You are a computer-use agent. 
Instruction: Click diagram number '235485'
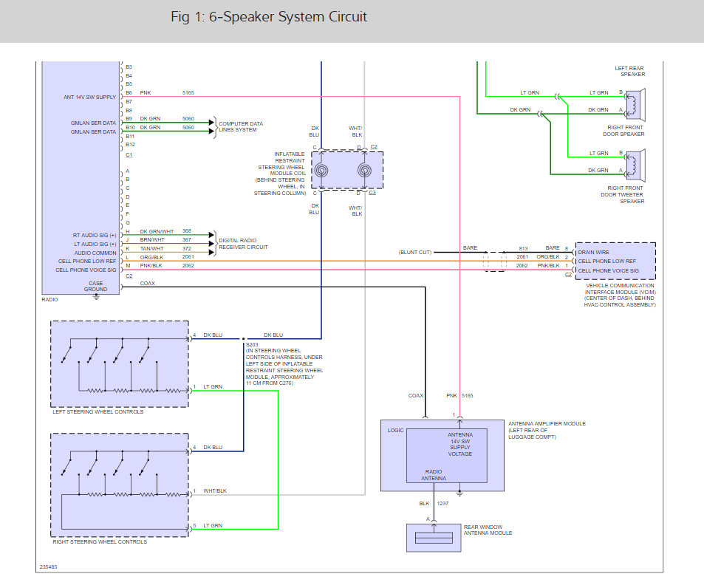tap(49, 567)
